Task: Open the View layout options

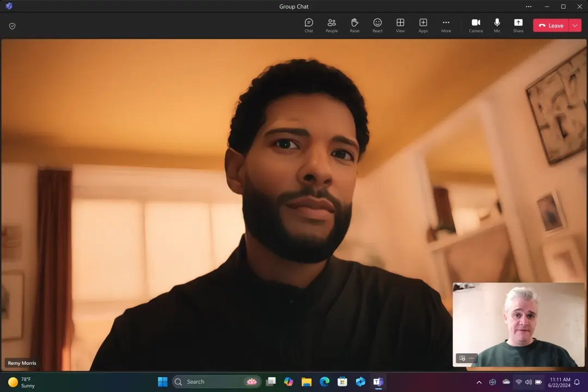Action: point(400,25)
